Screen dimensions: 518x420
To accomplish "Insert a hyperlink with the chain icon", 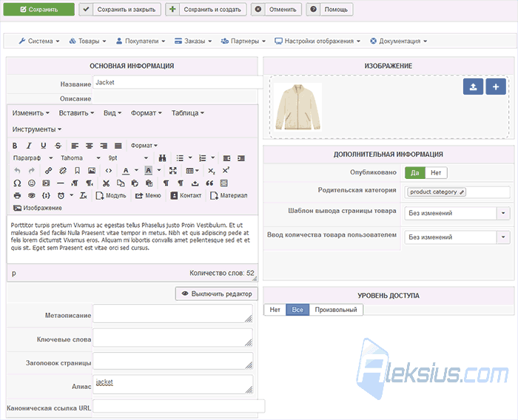I will pos(48,171).
